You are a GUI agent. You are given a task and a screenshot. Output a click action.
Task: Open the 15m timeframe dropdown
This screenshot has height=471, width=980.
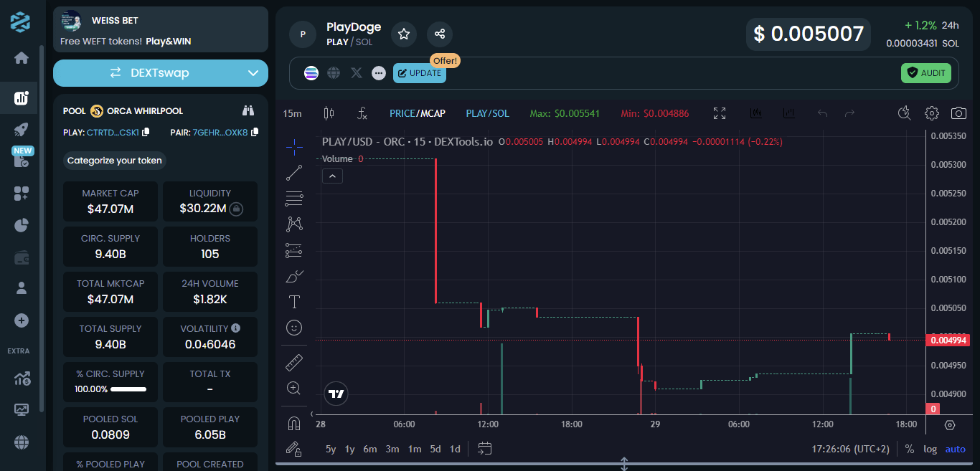point(292,113)
